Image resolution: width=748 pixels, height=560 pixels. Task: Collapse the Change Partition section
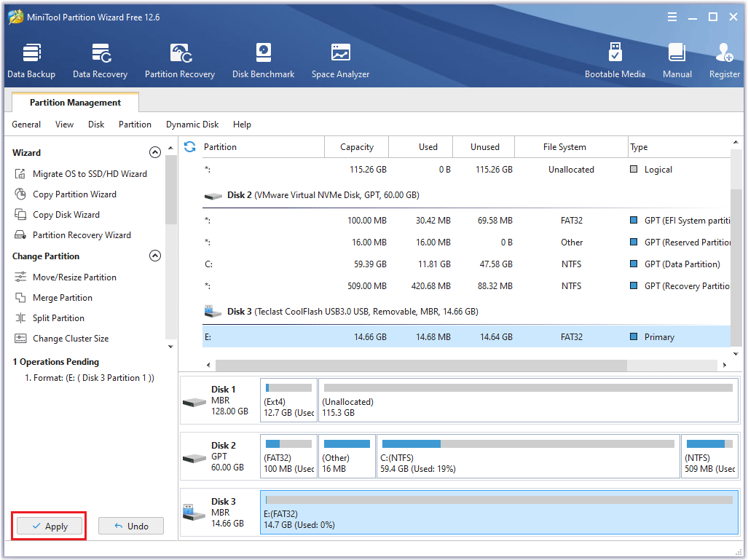(154, 256)
